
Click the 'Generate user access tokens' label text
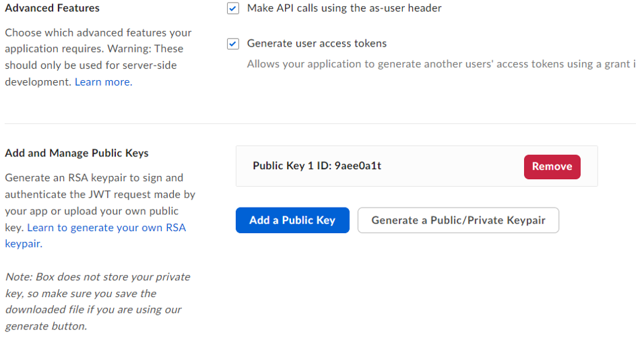coord(317,44)
